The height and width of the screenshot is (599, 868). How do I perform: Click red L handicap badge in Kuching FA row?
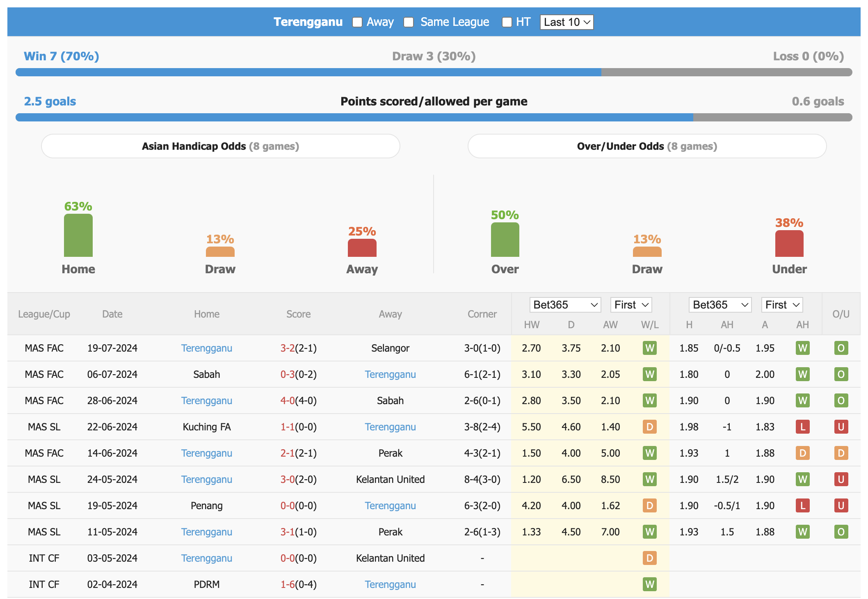pos(803,427)
